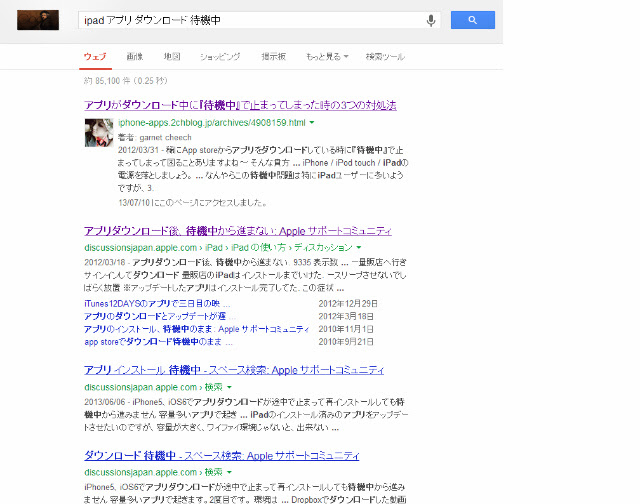The height and width of the screenshot is (504, 640).
Task: Click the 13/07/10 page visited note
Action: coord(192,202)
